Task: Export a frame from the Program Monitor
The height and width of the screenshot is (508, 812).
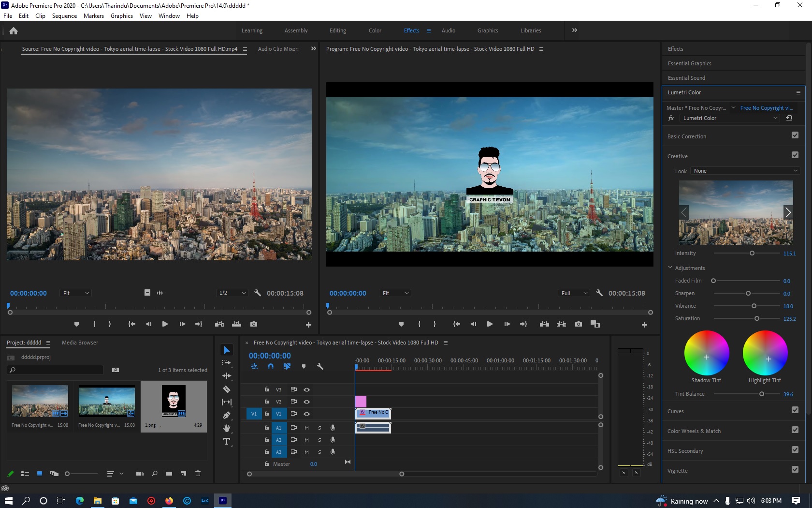Action: click(578, 324)
